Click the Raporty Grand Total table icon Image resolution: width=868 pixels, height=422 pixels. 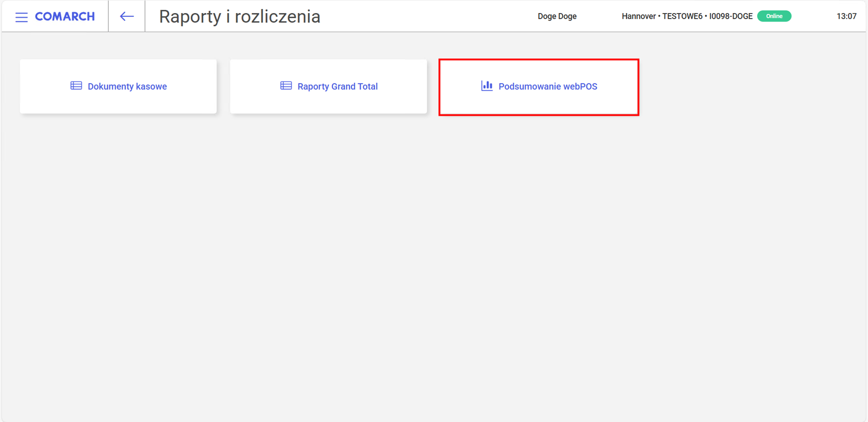[x=286, y=86]
